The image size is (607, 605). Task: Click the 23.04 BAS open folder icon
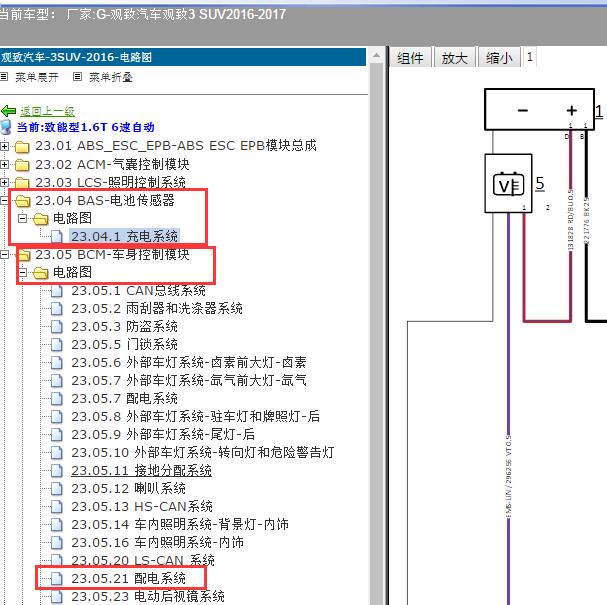tap(23, 201)
